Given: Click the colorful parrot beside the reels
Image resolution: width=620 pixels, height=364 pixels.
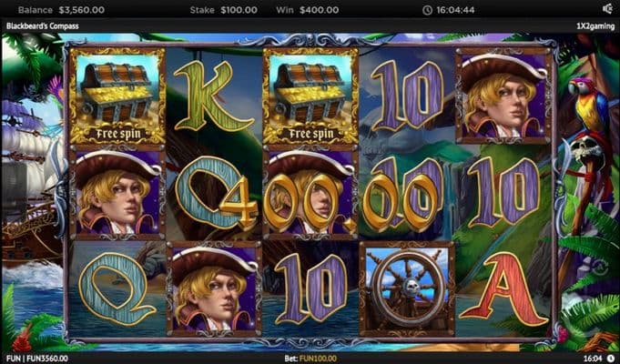Looking at the screenshot, I should coord(587,104).
